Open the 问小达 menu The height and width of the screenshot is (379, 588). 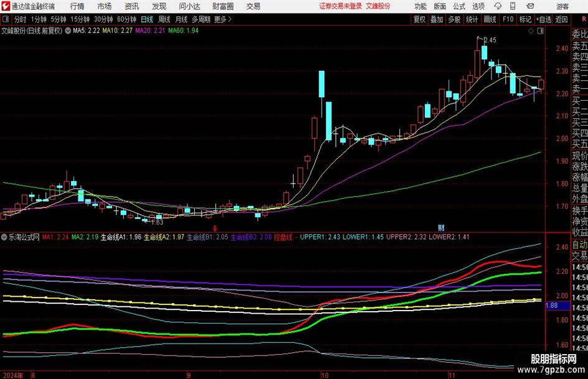point(189,6)
